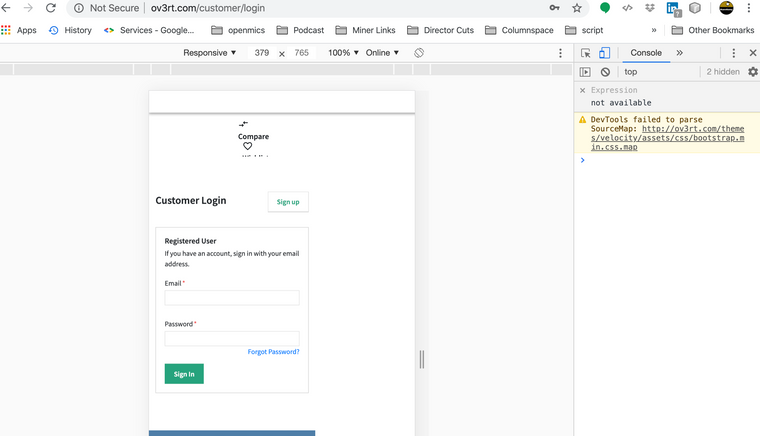Close the DevTools panel
760x436 pixels.
point(753,53)
